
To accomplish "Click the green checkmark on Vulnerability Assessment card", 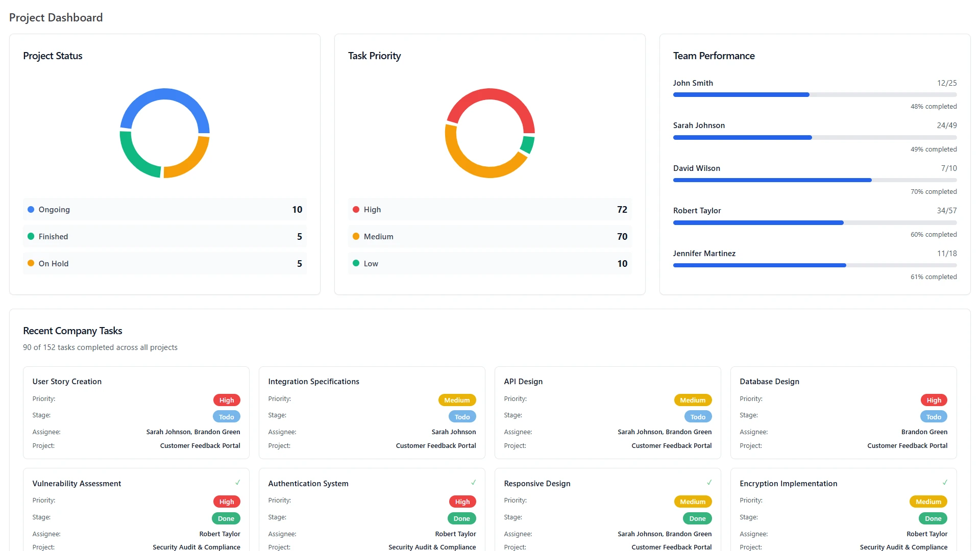I will 238,482.
